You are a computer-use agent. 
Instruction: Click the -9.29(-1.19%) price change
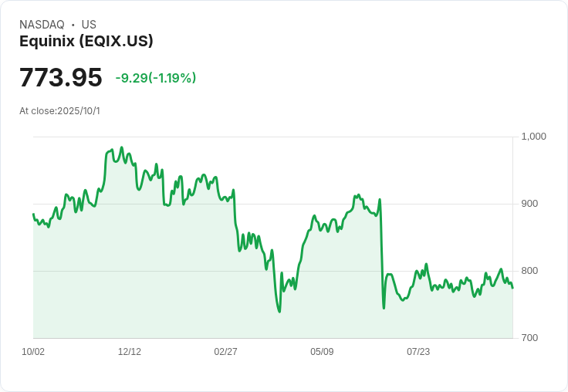(x=156, y=78)
